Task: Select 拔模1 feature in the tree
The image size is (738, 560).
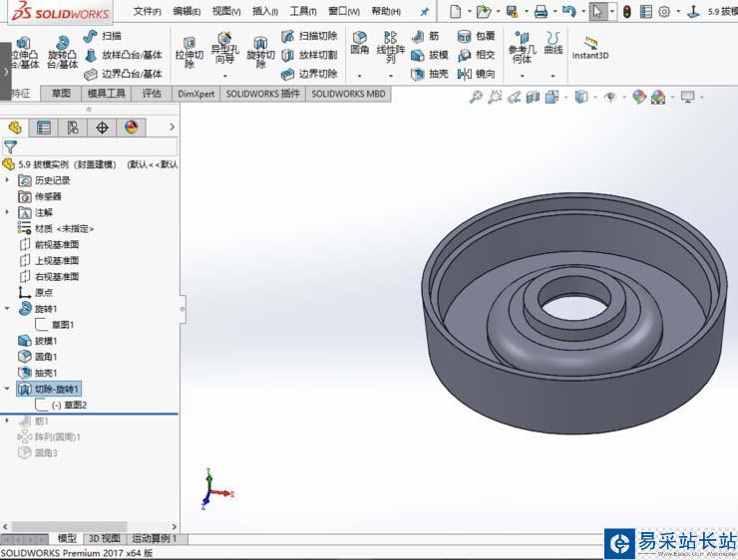Action: click(x=38, y=341)
